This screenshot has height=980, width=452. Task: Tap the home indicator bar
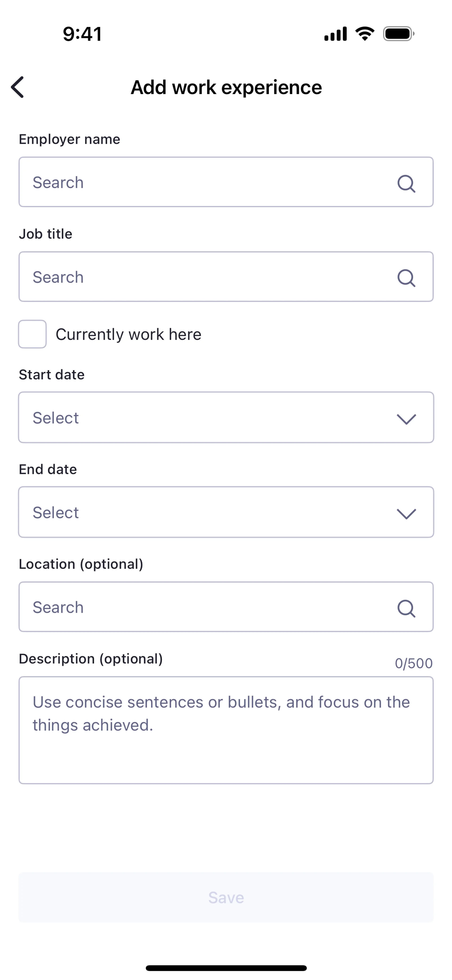pos(226,968)
